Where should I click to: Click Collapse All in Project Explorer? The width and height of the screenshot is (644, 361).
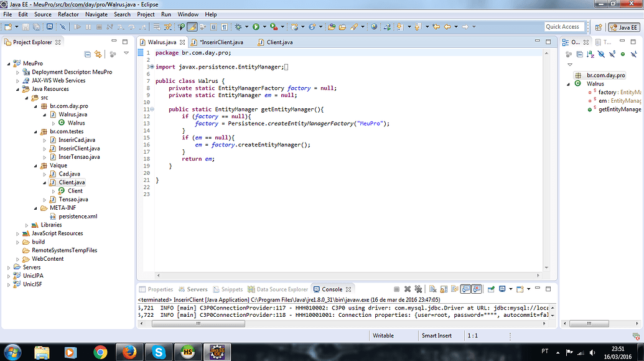point(88,55)
